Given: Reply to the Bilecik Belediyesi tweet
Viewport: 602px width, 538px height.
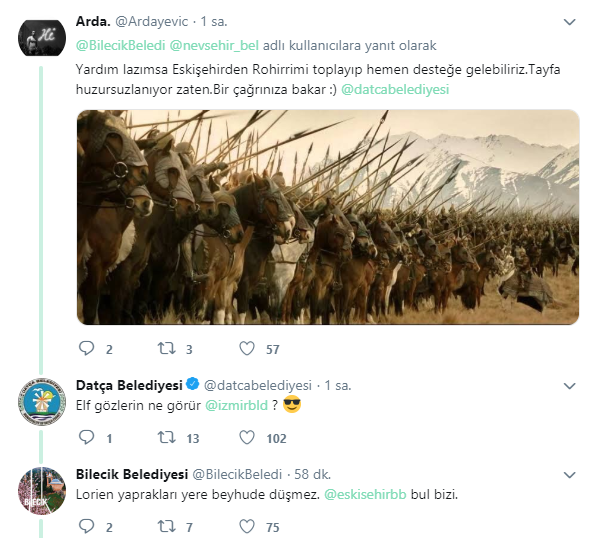Looking at the screenshot, I should pos(86,526).
